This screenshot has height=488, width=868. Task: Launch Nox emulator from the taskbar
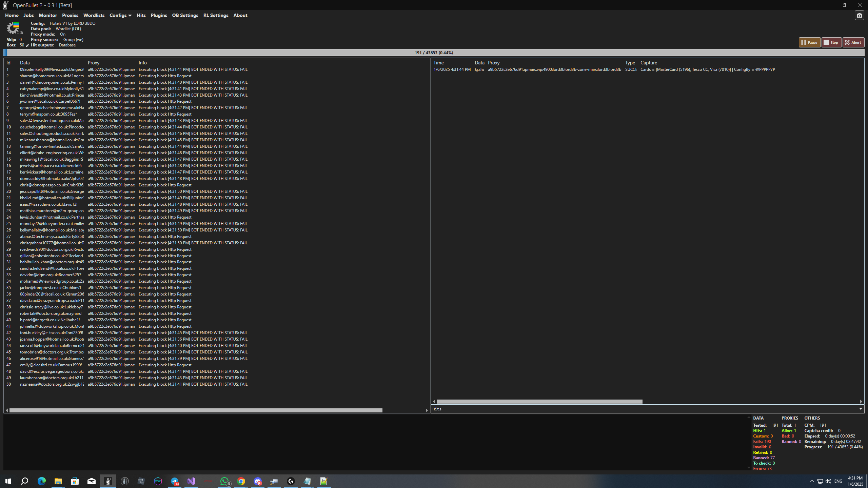pyautogui.click(x=158, y=481)
